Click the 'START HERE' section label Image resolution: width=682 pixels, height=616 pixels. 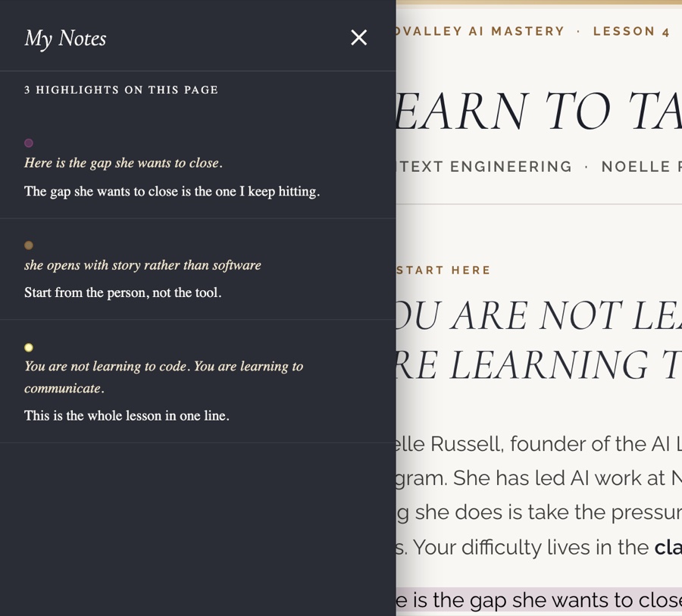click(443, 270)
